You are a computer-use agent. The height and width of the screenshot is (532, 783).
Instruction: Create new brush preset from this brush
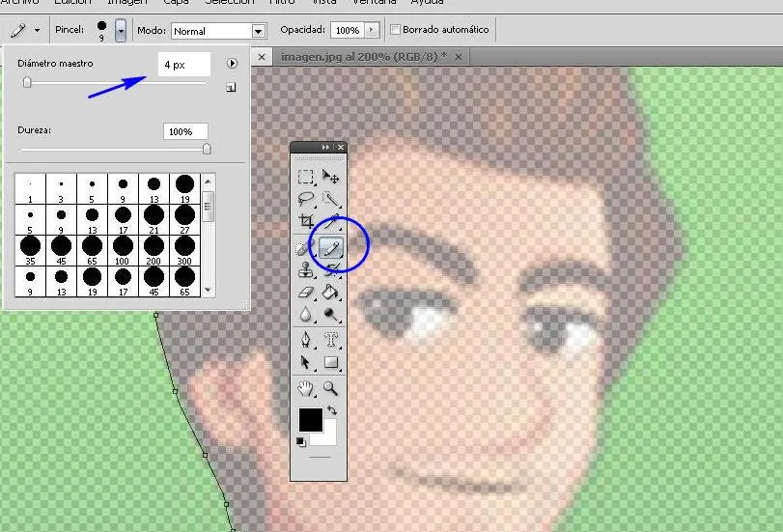click(x=231, y=88)
